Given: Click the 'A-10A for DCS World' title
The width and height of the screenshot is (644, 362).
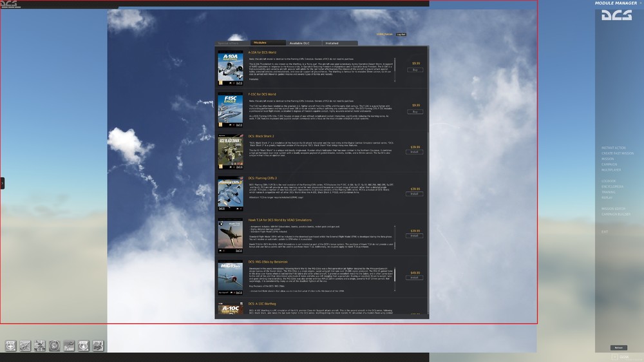Looking at the screenshot, I should pyautogui.click(x=262, y=53).
